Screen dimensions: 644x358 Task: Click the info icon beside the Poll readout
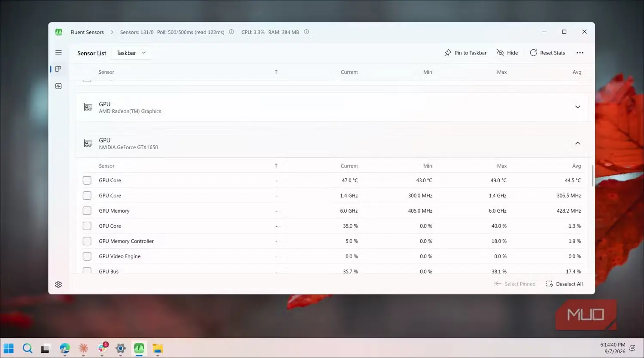tap(231, 32)
